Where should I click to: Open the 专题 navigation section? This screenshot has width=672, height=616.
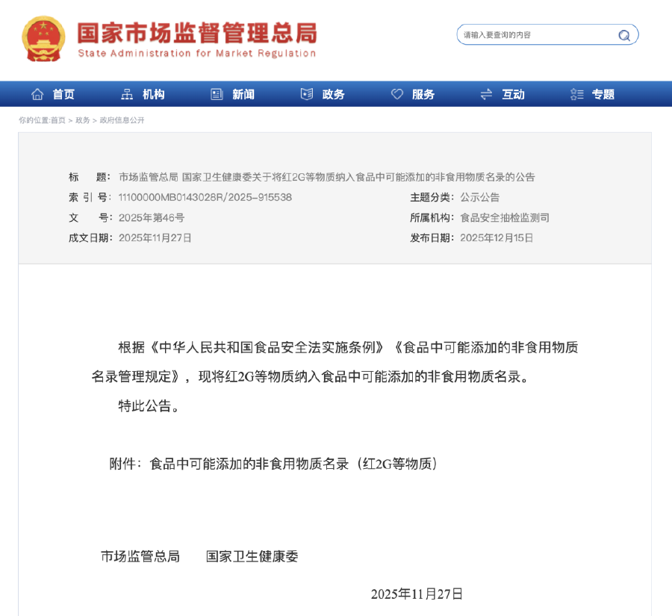[603, 94]
